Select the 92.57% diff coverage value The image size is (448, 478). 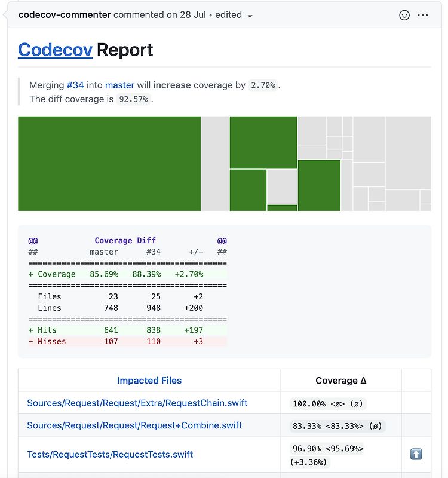click(133, 99)
